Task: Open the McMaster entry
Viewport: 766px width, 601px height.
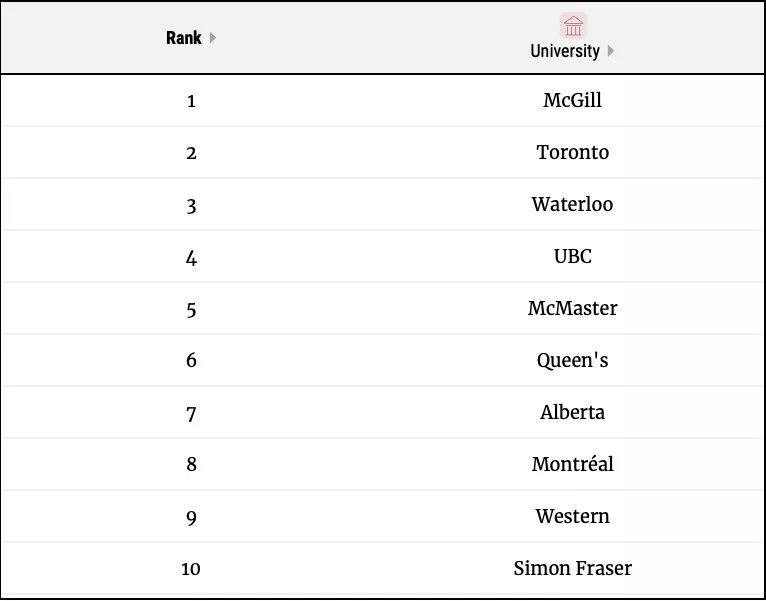Action: (x=573, y=308)
